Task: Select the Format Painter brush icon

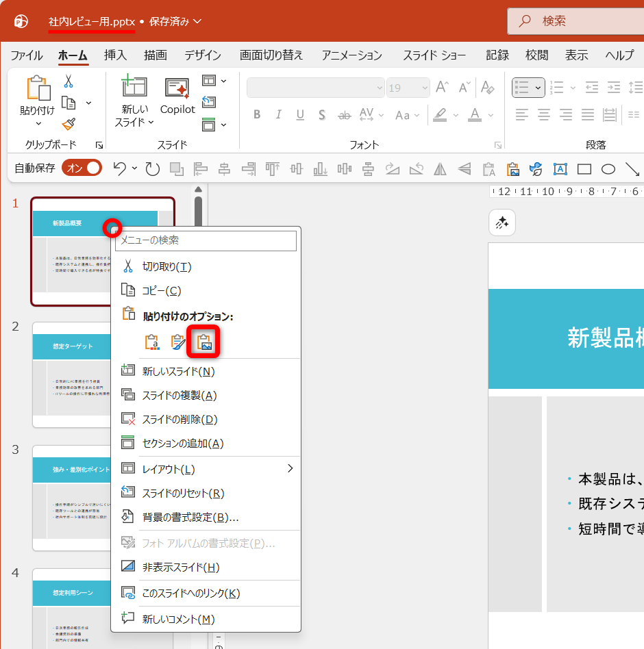Action: (69, 124)
